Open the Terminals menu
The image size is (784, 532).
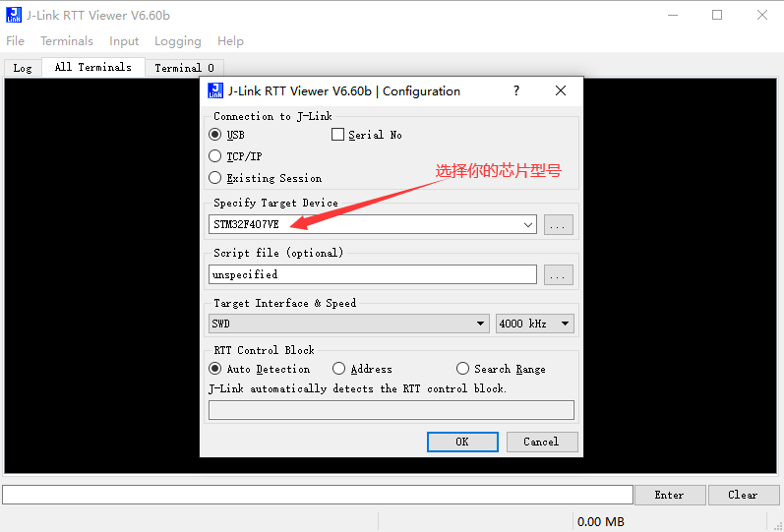tap(67, 41)
